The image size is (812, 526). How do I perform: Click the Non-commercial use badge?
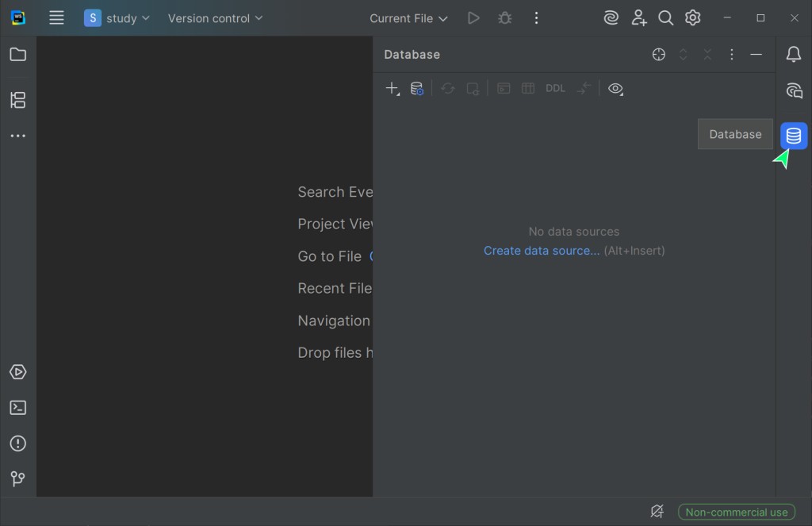tap(737, 513)
